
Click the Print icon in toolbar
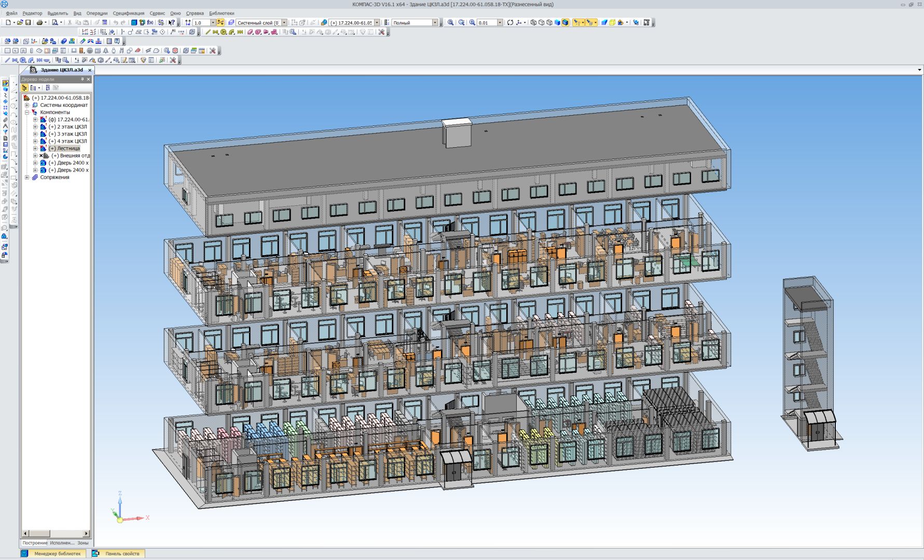pos(39,23)
